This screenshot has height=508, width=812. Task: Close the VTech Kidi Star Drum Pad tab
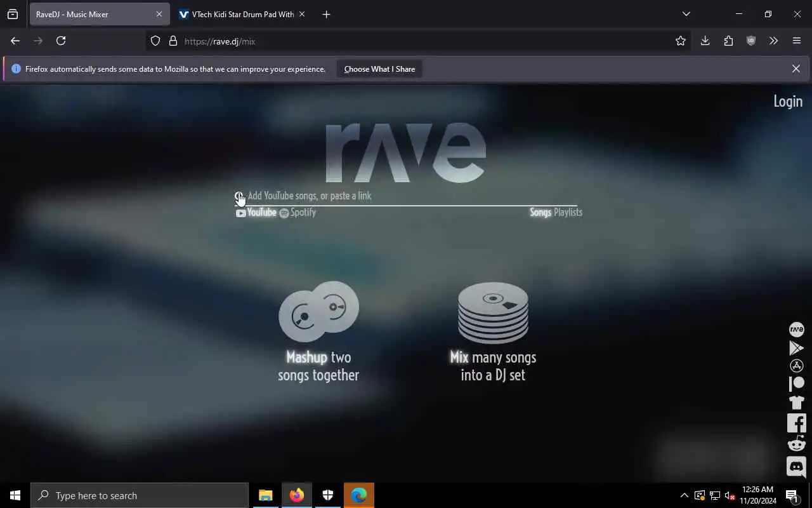(x=301, y=14)
